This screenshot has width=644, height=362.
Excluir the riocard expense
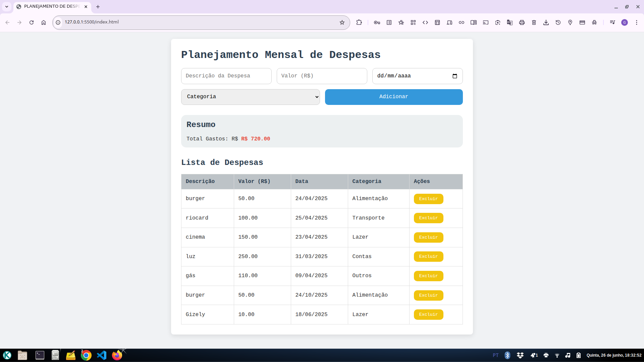(428, 218)
